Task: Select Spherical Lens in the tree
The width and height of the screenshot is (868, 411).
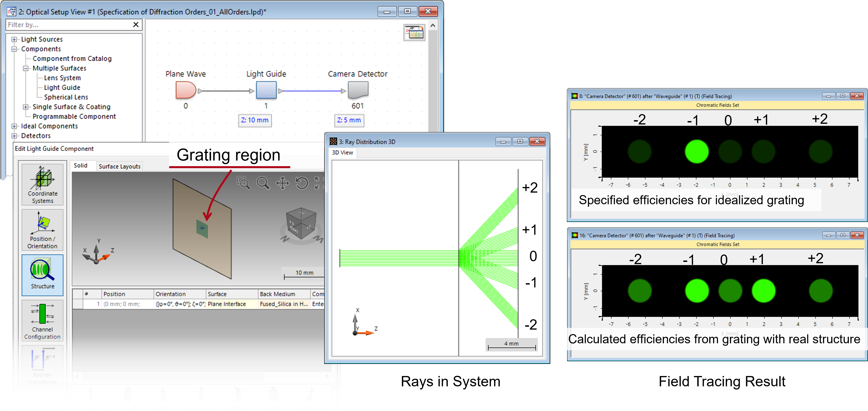Action: [x=66, y=97]
